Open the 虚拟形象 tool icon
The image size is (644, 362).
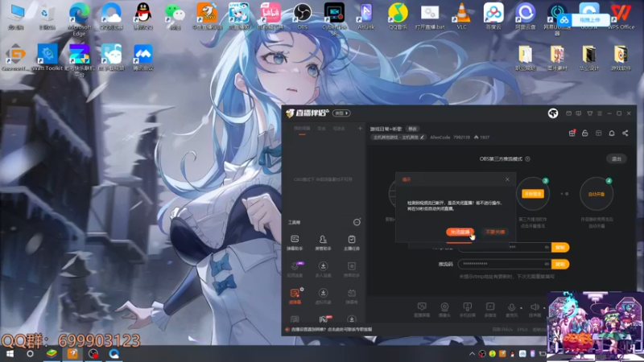[323, 296]
